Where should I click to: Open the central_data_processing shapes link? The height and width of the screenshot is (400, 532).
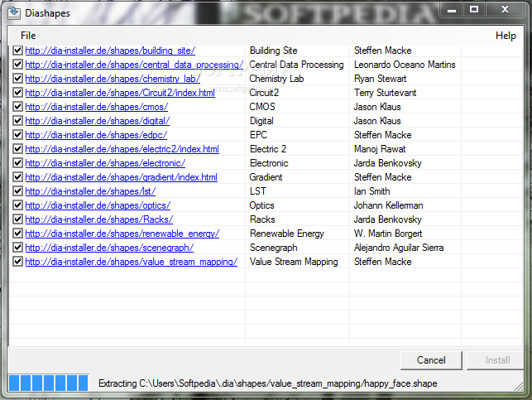pyautogui.click(x=134, y=65)
